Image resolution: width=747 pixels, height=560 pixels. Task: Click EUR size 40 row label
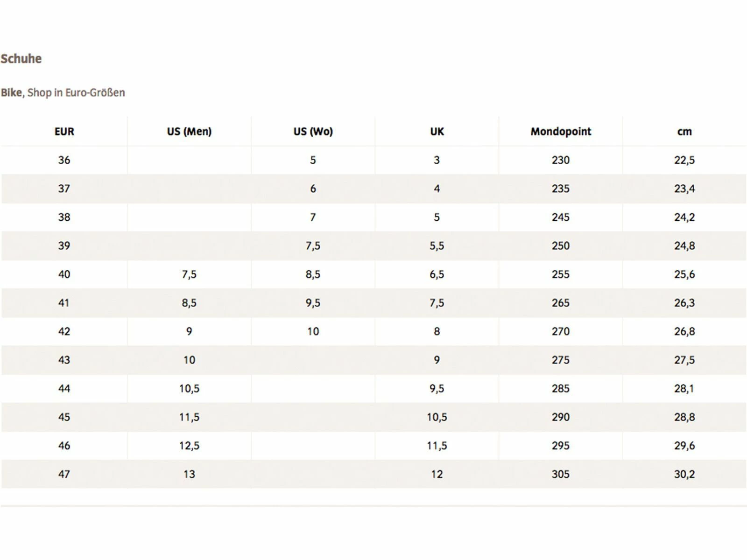[x=64, y=274]
